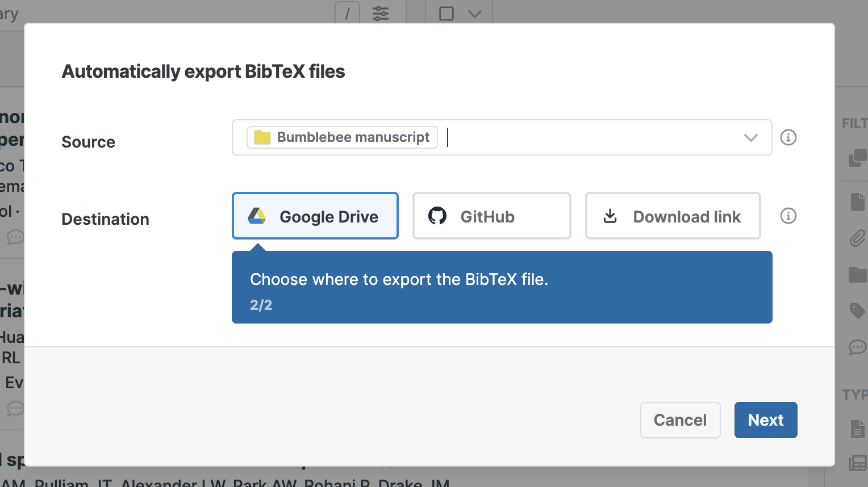Expand the Source dropdown chevron
Viewport: 868px width, 487px height.
(750, 137)
